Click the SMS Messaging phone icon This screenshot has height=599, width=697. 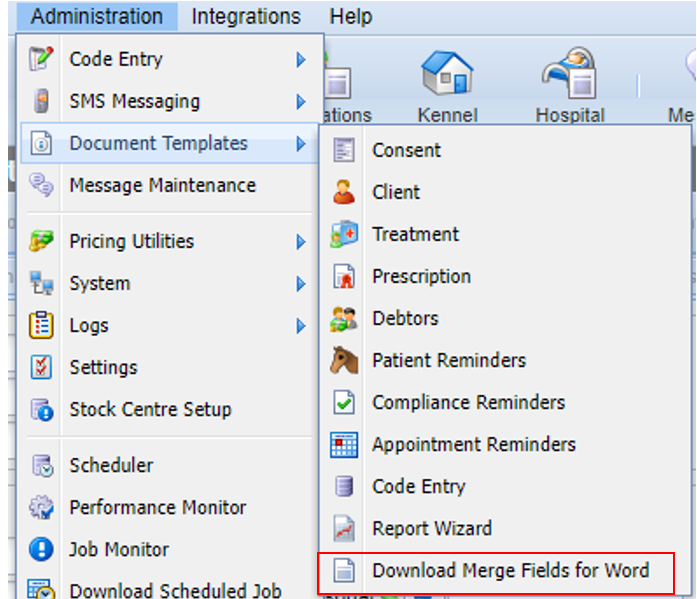click(x=41, y=101)
